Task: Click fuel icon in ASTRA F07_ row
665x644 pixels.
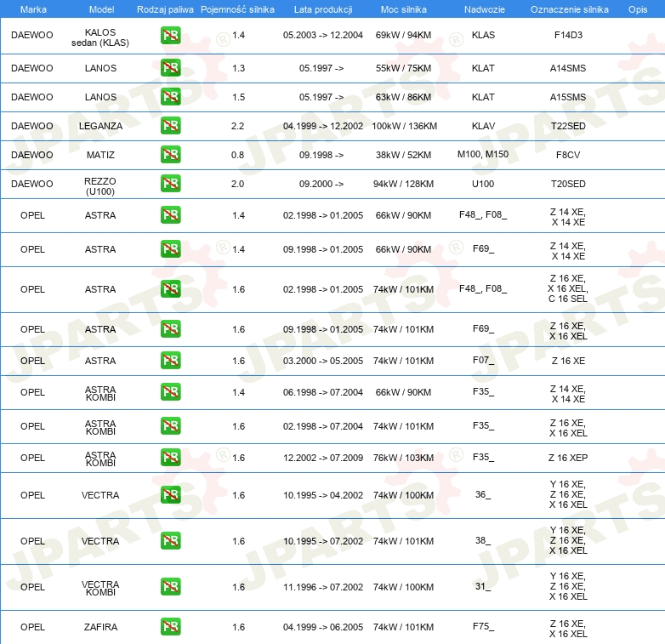Action: point(170,360)
